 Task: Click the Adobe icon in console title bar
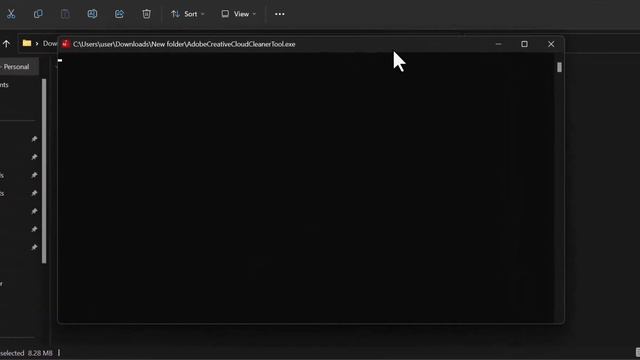point(66,44)
